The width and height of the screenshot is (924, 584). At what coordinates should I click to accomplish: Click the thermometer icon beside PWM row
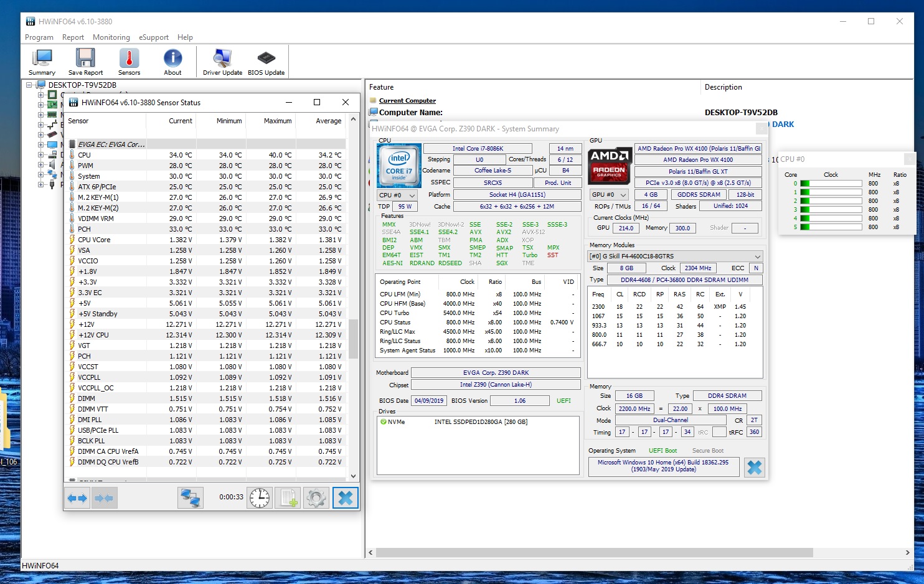(72, 166)
